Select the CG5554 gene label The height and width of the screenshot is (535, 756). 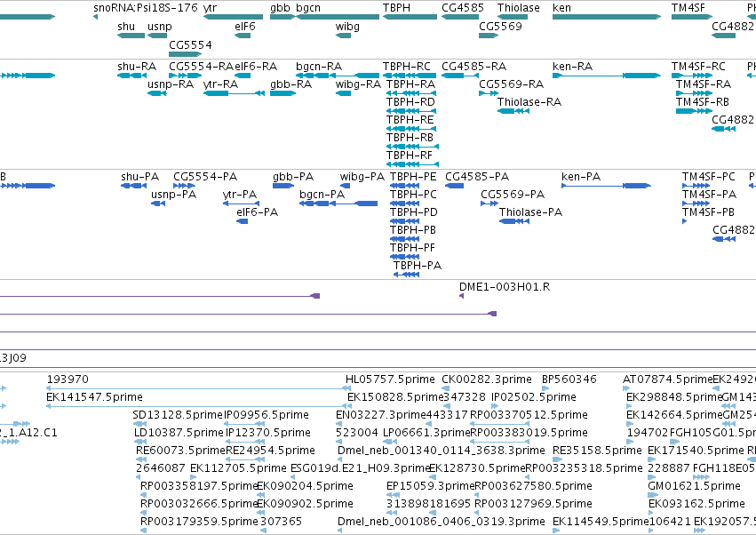click(x=190, y=44)
